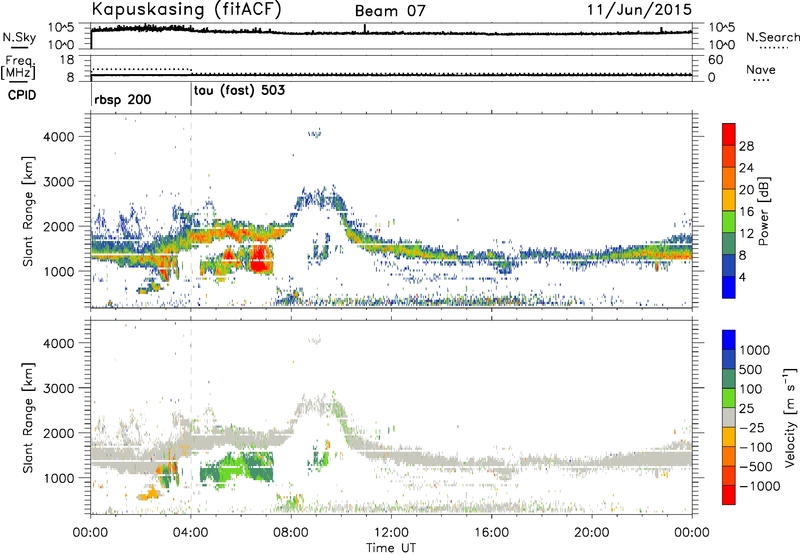Click the blue bottom of the Power color bar

(x=729, y=287)
